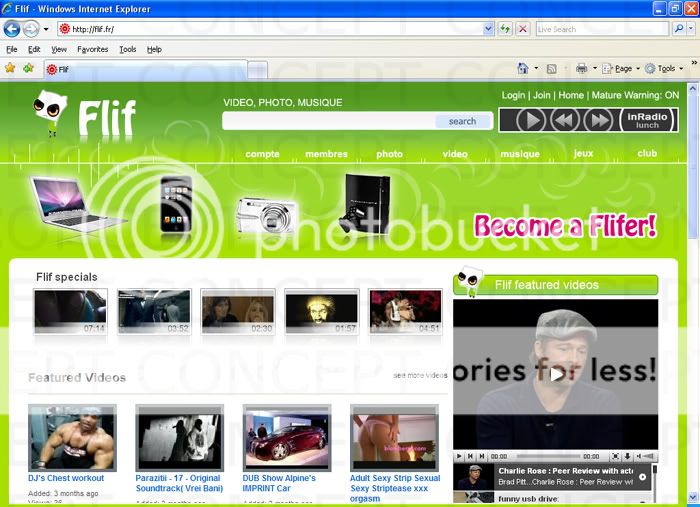Click the inRadio rewind button
The height and width of the screenshot is (507, 700).
coord(565,120)
